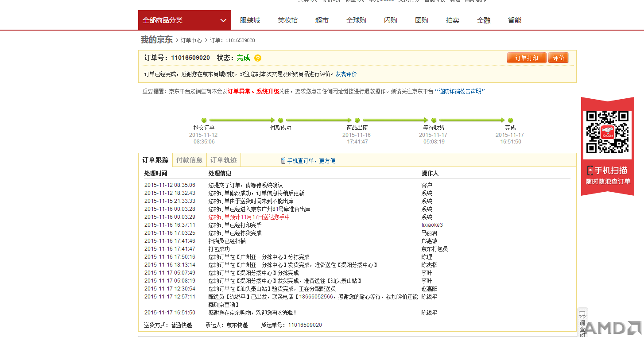The image size is (644, 337).
Task: Click the 您的订单已经打印完毕 tracking entry
Action: (235, 225)
